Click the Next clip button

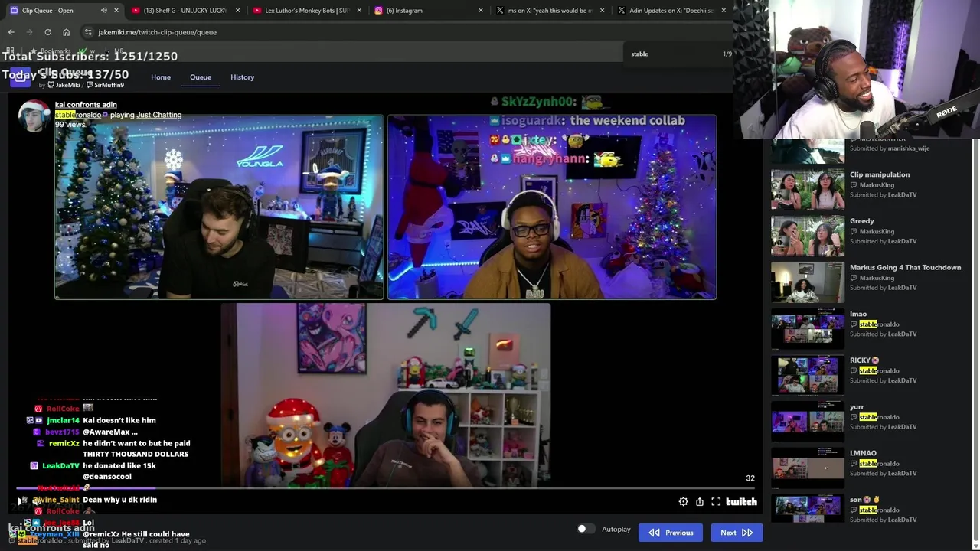[737, 533]
